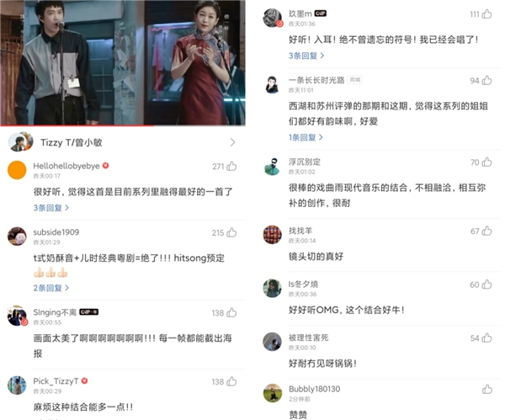
Task: Open 玖墨m's profile avatar
Action: pos(273,18)
